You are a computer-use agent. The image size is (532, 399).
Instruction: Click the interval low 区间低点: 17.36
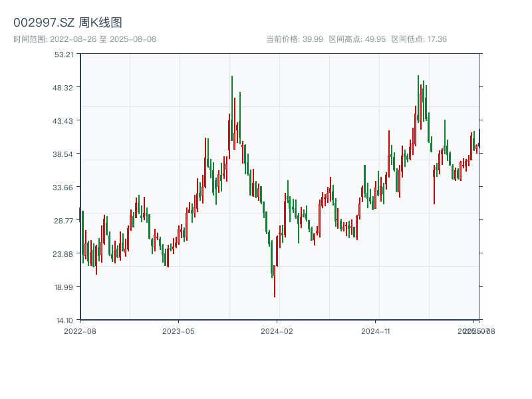click(419, 39)
